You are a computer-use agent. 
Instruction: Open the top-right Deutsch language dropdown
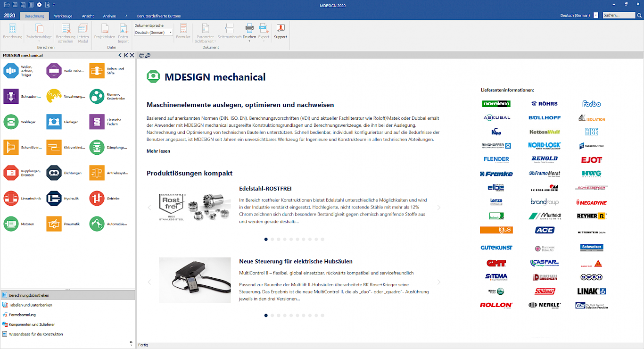(596, 16)
